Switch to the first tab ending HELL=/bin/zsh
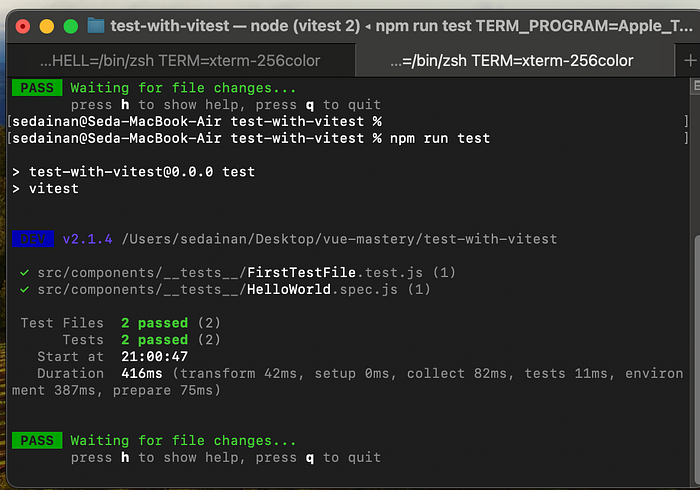The image size is (700, 490). pos(180,61)
